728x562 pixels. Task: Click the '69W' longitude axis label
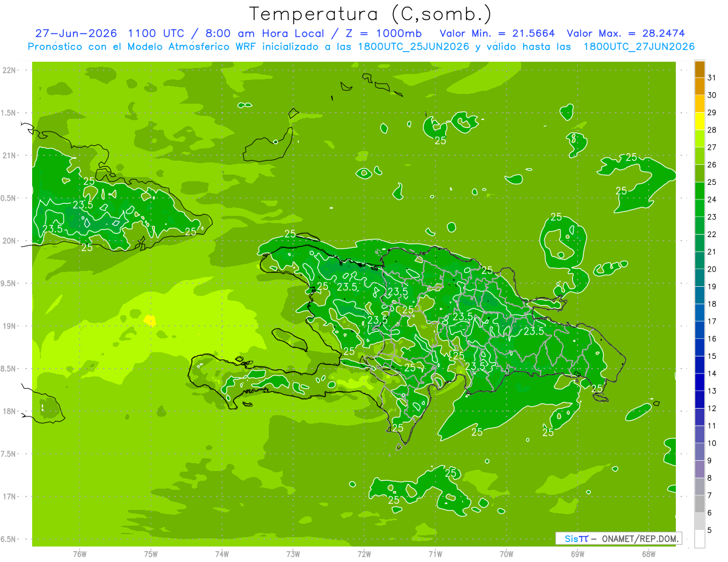pos(578,554)
